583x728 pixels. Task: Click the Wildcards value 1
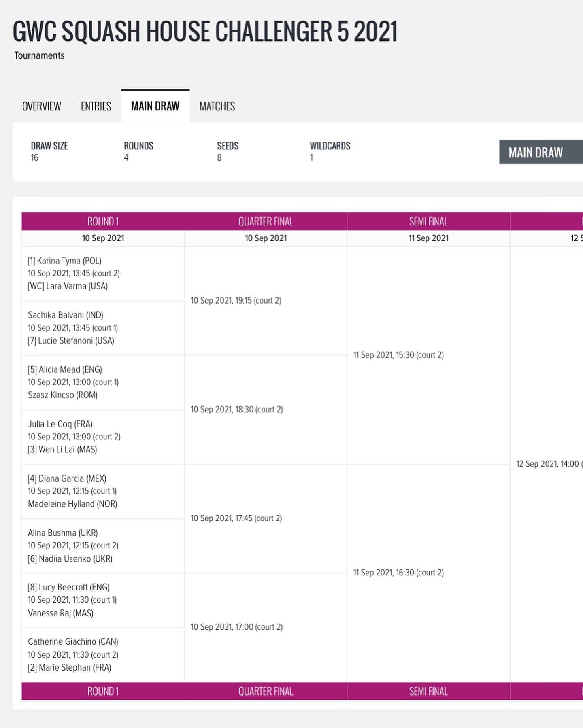click(311, 157)
